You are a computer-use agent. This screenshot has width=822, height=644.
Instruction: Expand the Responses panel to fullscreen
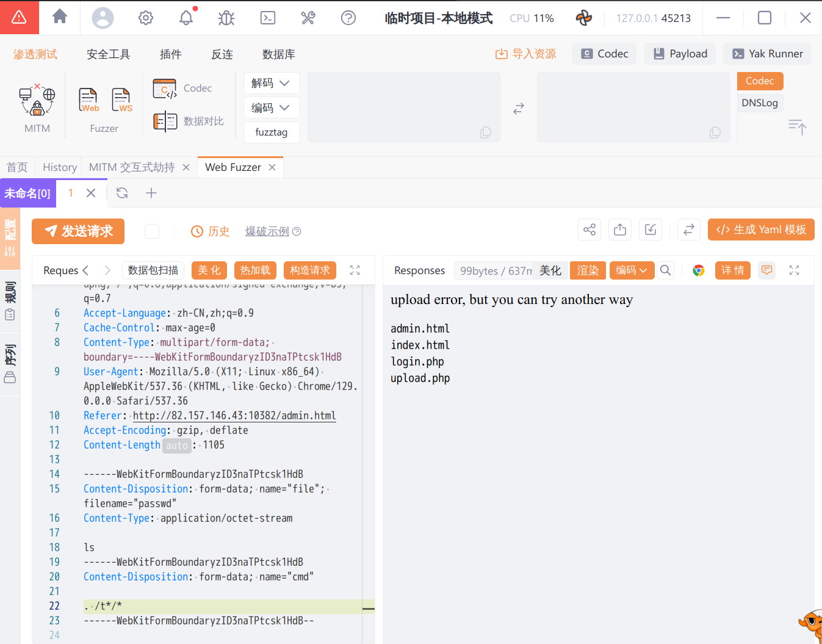794,270
